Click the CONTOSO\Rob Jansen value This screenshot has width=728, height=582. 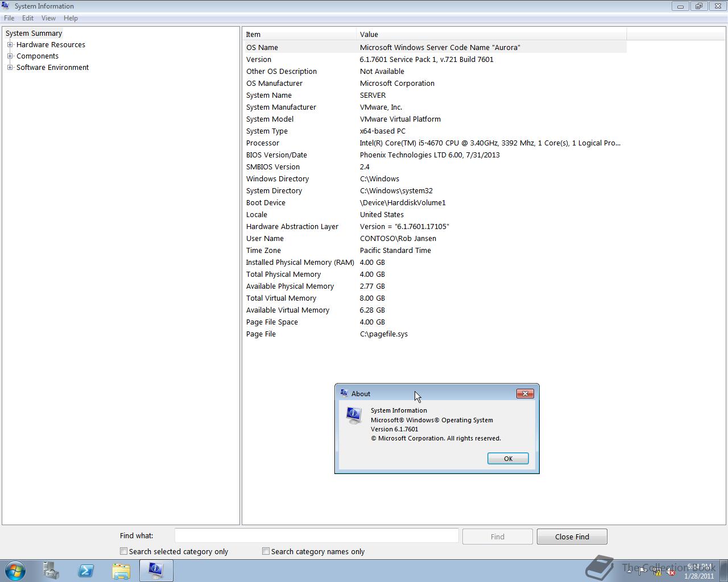click(x=398, y=238)
